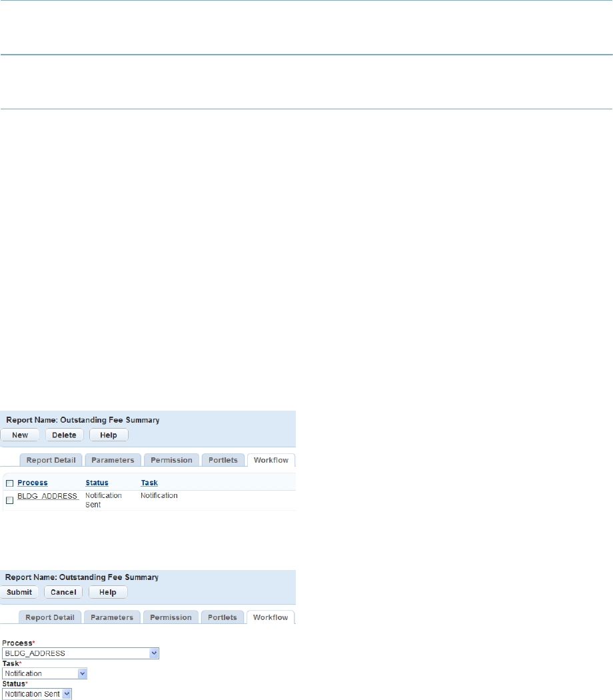The image size is (613, 700).
Task: Click lower 'Report Name: Outstanding Fee Summary' heading
Action: pos(82,577)
